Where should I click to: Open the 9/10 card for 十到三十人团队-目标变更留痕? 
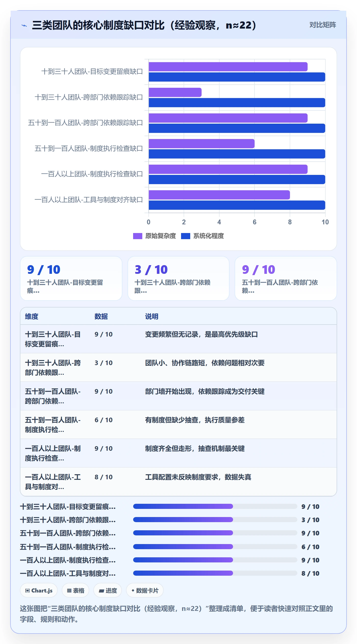(71, 278)
